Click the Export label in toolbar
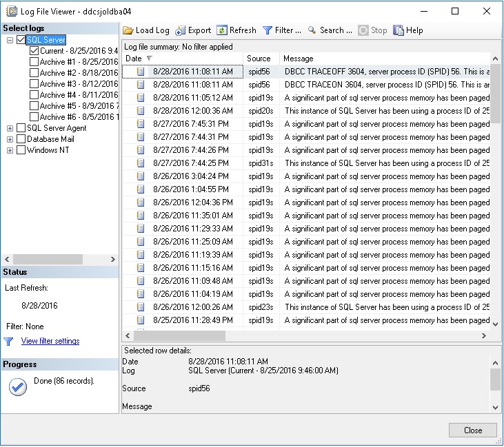The width and height of the screenshot is (504, 447). pos(199,30)
